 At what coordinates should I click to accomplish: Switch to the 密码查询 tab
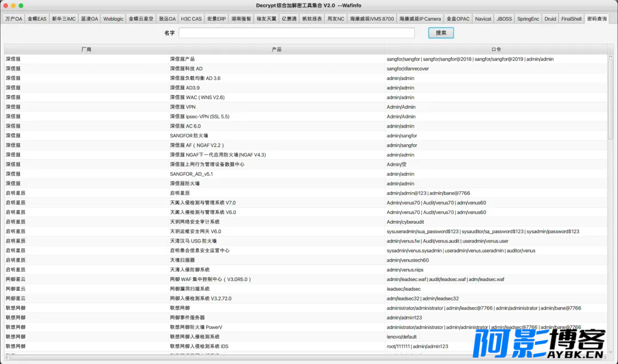pyautogui.click(x=597, y=18)
